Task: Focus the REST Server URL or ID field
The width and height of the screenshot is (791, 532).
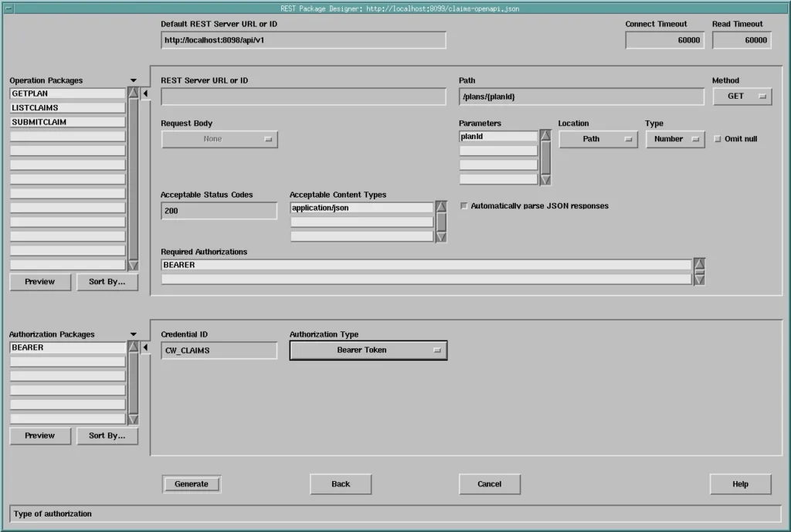Action: (303, 97)
